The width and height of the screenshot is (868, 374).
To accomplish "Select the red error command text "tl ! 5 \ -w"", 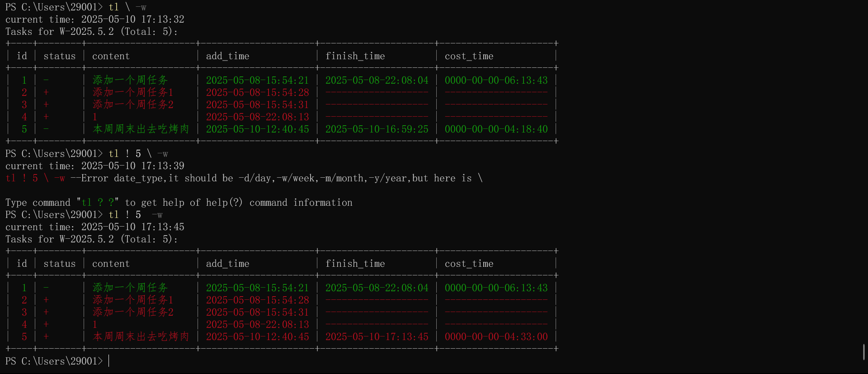I will (x=35, y=178).
